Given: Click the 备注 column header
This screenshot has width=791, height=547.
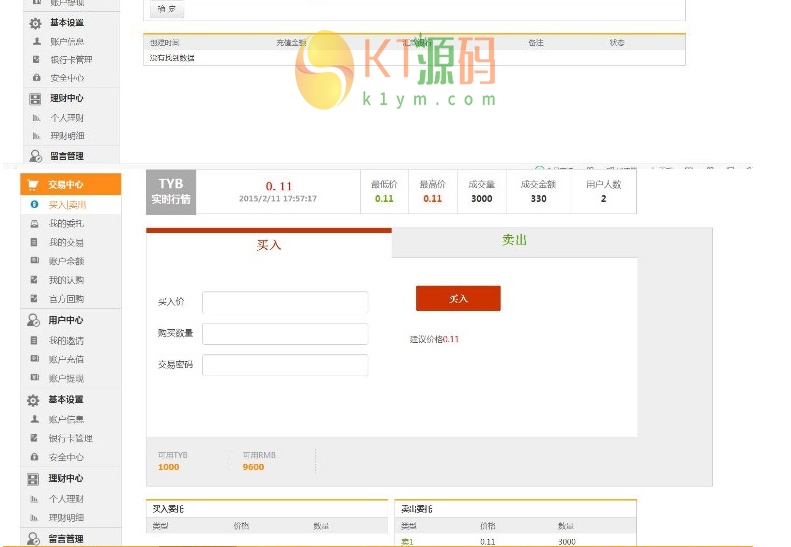Looking at the screenshot, I should point(536,43).
